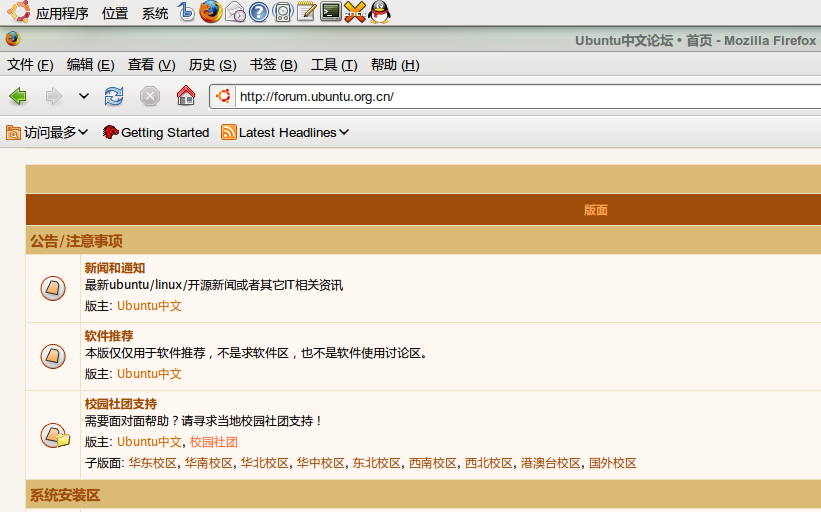
Task: Open the 新闻和通知 forum link
Action: 115,268
